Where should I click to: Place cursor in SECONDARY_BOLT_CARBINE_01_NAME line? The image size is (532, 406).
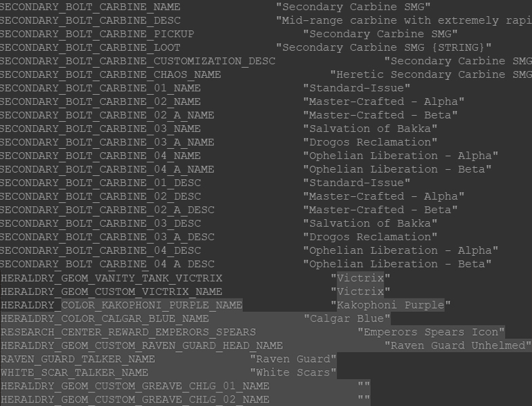coord(100,88)
